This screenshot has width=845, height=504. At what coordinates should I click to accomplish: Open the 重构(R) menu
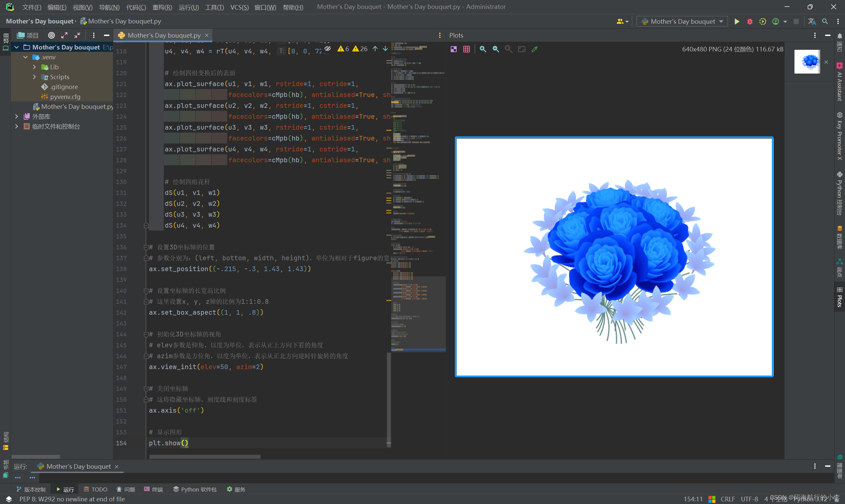tap(162, 7)
